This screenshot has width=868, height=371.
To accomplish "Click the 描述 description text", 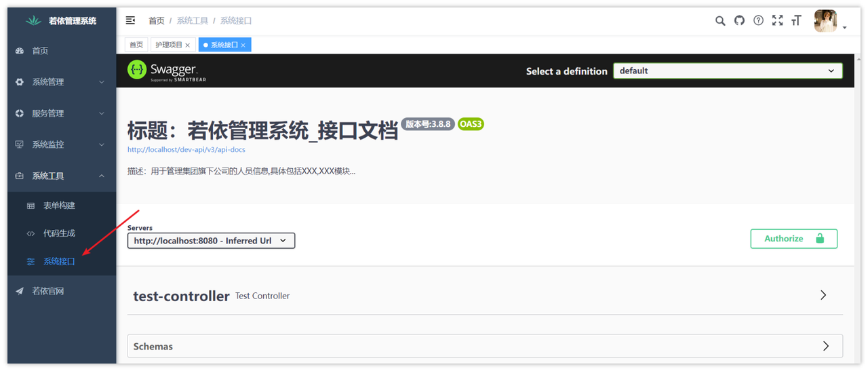I will tap(241, 171).
